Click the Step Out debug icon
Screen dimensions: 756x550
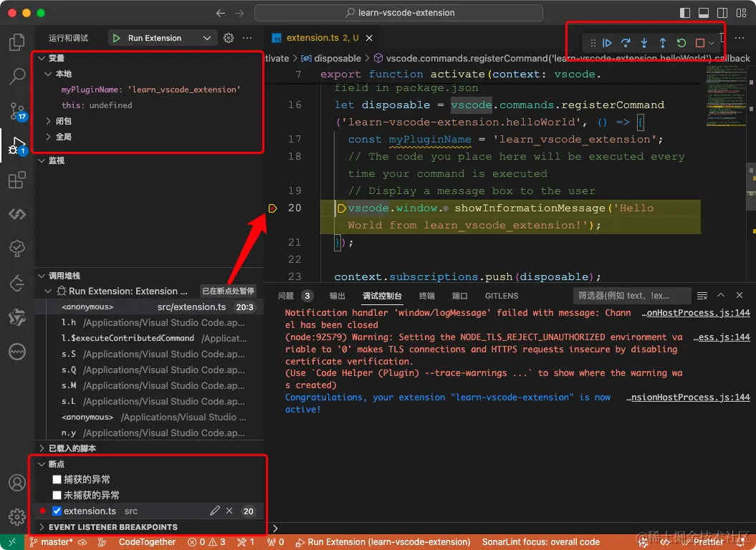pyautogui.click(x=663, y=44)
